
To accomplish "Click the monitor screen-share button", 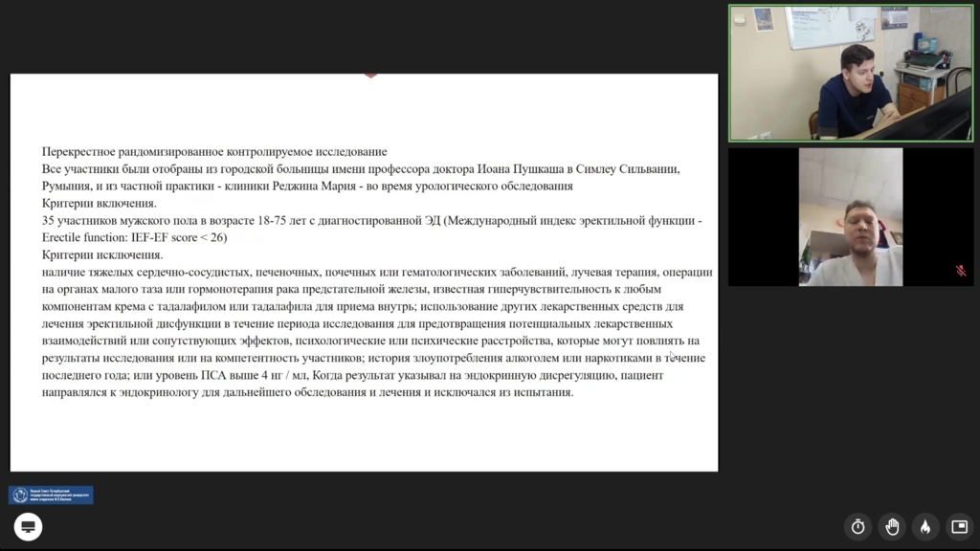I will coord(28,526).
